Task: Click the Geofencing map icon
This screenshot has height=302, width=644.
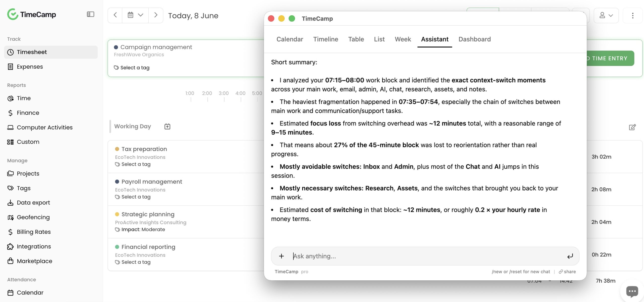Action: coord(10,217)
